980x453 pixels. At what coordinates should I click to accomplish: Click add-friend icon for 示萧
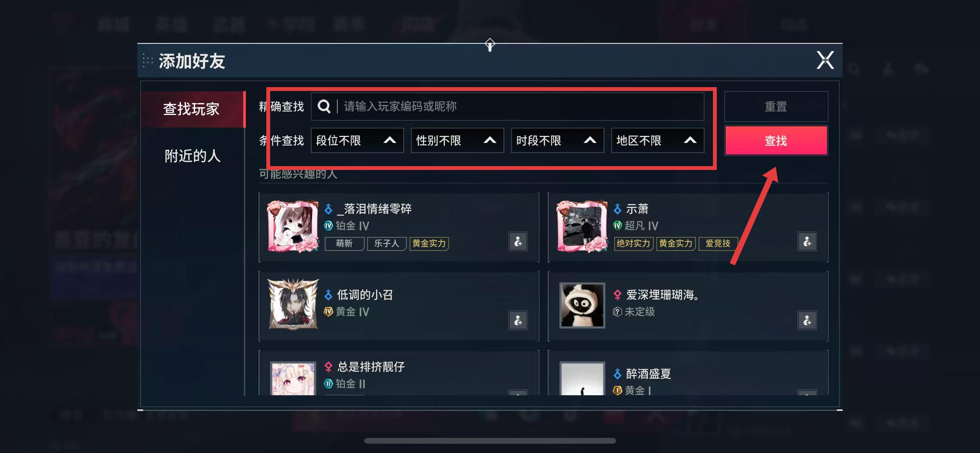807,242
